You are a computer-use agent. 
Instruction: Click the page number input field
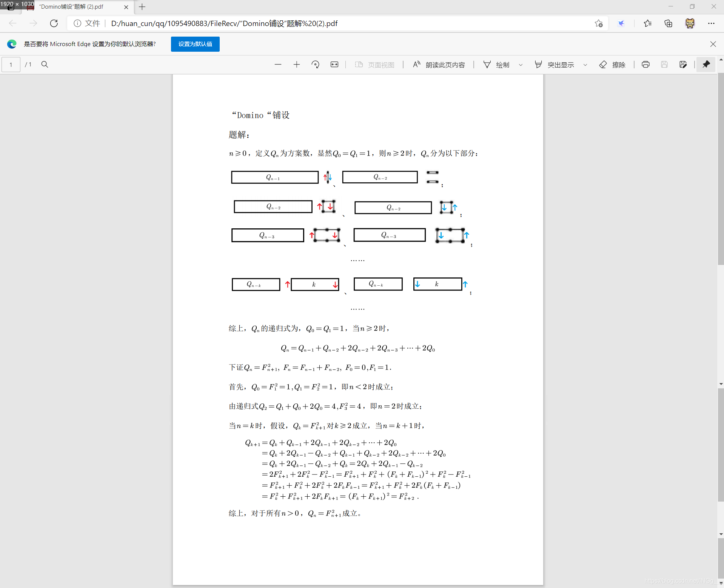11,65
